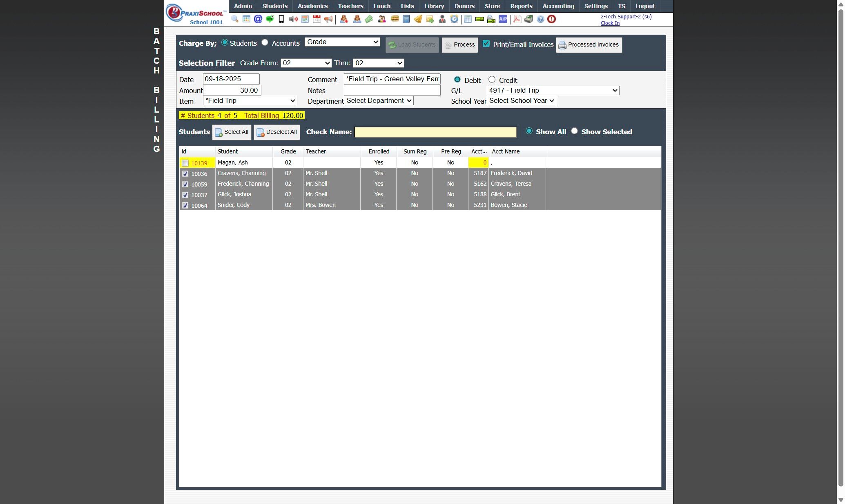The height and width of the screenshot is (504, 845).
Task: Check the box for student Magan, Ash
Action: [185, 163]
